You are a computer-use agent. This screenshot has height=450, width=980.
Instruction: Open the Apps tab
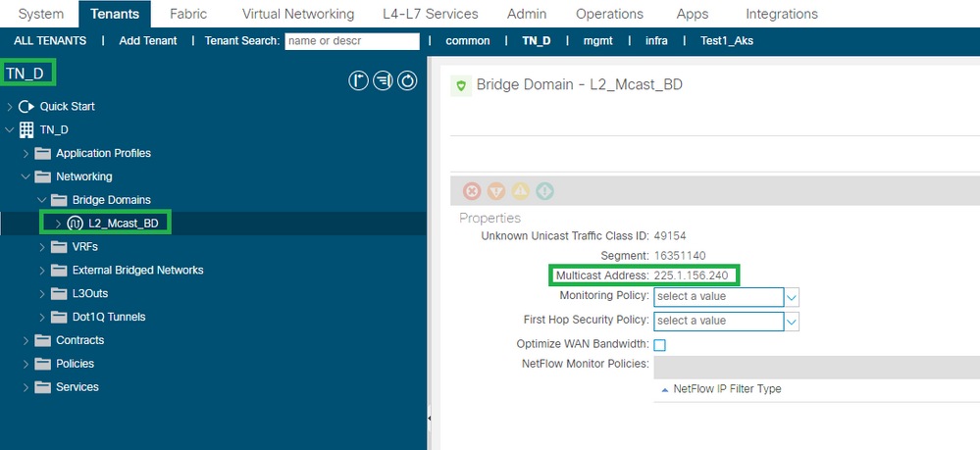pos(693,14)
